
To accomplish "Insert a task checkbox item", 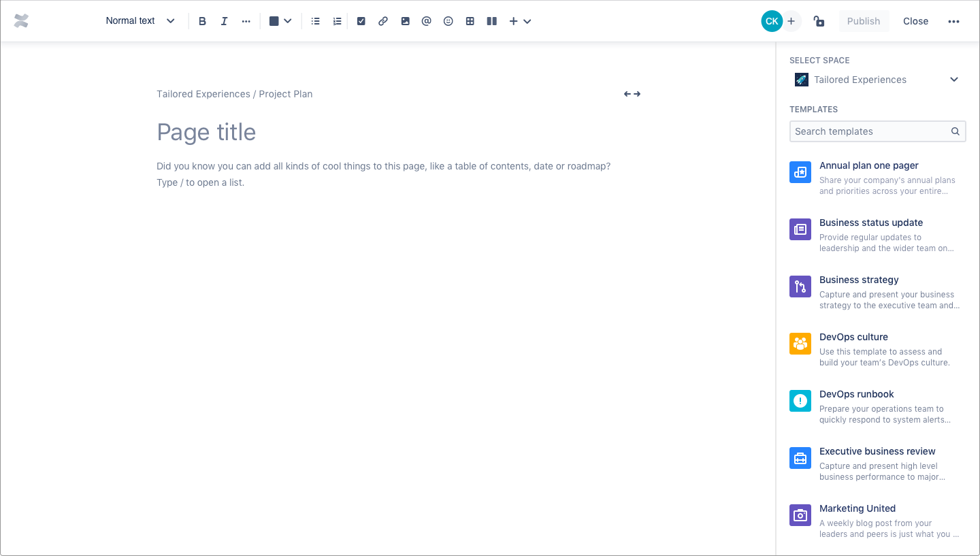I will (361, 20).
